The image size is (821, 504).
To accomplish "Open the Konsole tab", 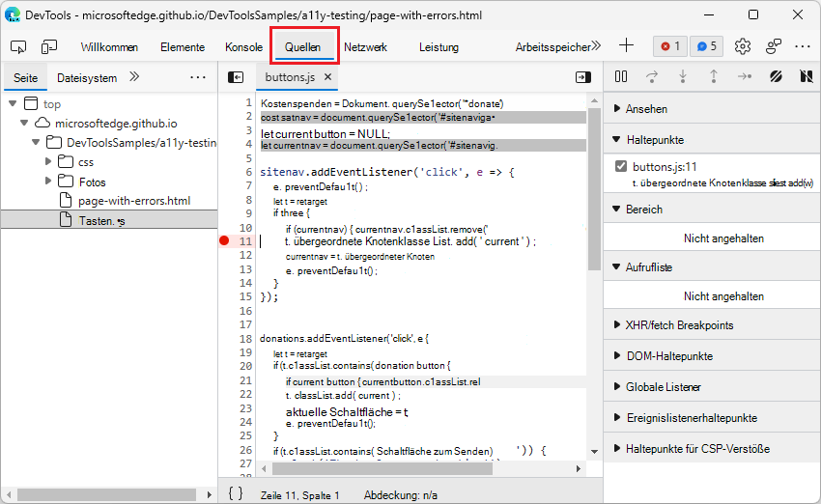I will (243, 47).
